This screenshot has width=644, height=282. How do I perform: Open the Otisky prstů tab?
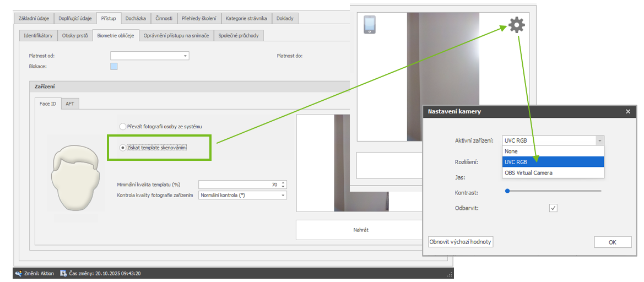click(75, 36)
